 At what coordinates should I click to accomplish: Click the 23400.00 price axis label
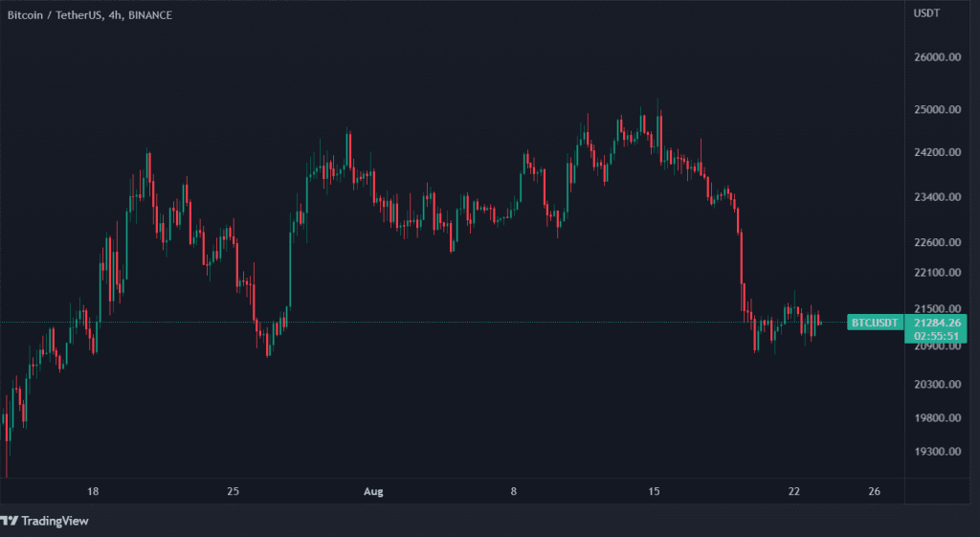pos(937,197)
